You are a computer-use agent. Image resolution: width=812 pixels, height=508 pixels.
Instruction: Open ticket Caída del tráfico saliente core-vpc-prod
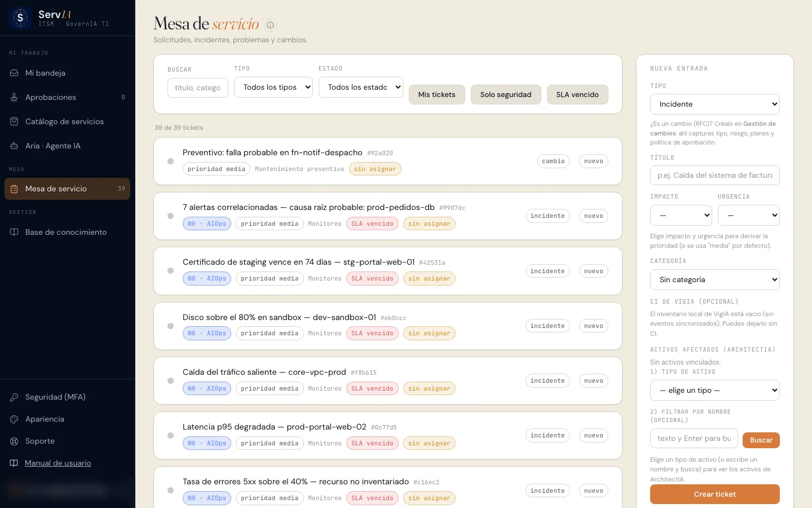[x=388, y=381]
